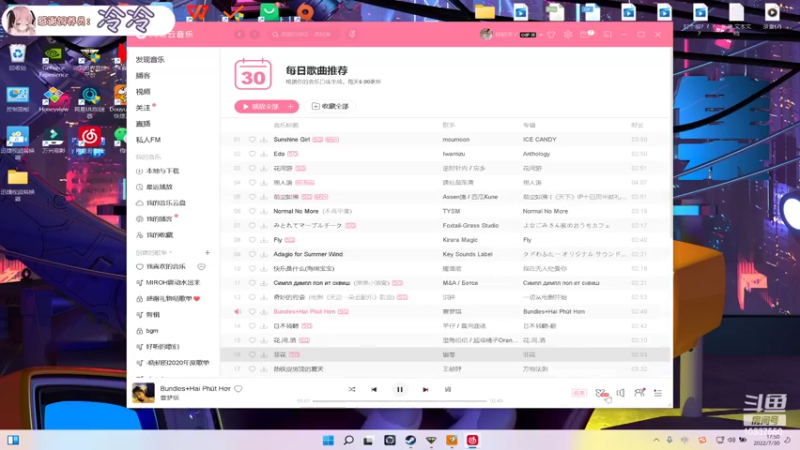Expand the account dropdown arrow beside VIP badge
This screenshot has height=450, width=800.
(541, 35)
